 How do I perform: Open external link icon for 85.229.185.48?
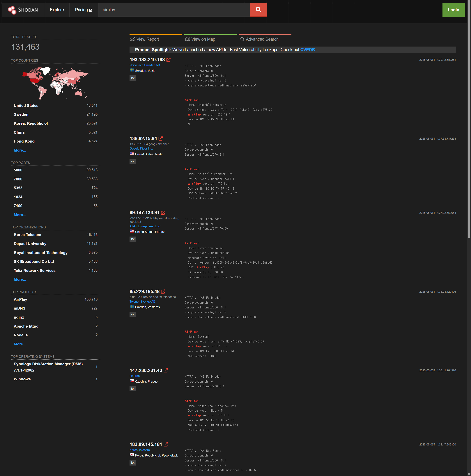point(163,292)
